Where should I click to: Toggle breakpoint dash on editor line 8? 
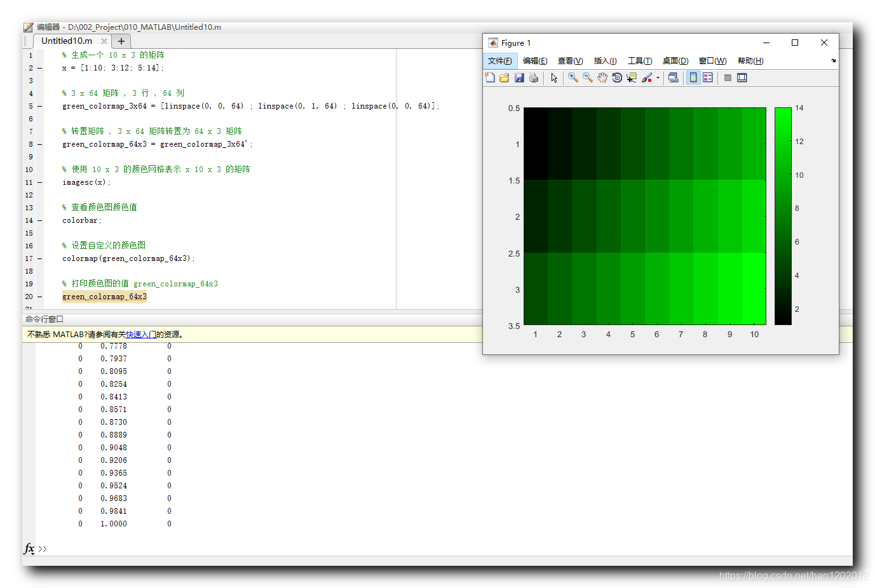[x=40, y=144]
